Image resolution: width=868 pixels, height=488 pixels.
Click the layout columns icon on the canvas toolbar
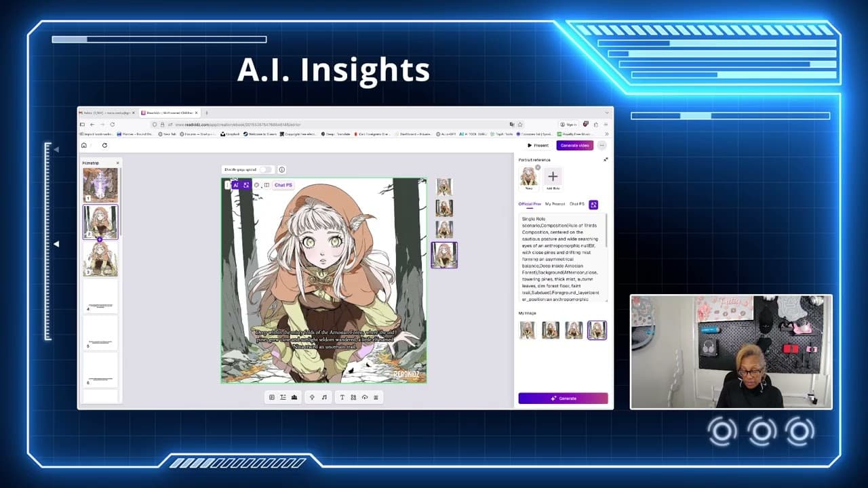(267, 185)
